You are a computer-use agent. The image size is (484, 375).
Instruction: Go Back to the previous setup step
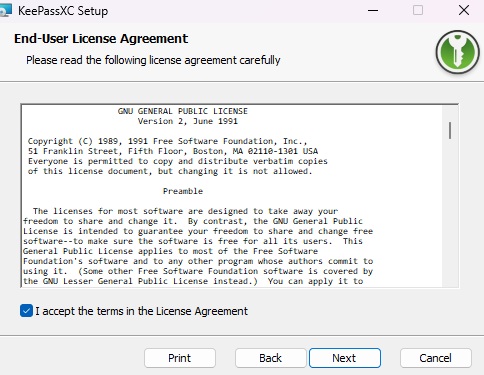click(x=270, y=358)
